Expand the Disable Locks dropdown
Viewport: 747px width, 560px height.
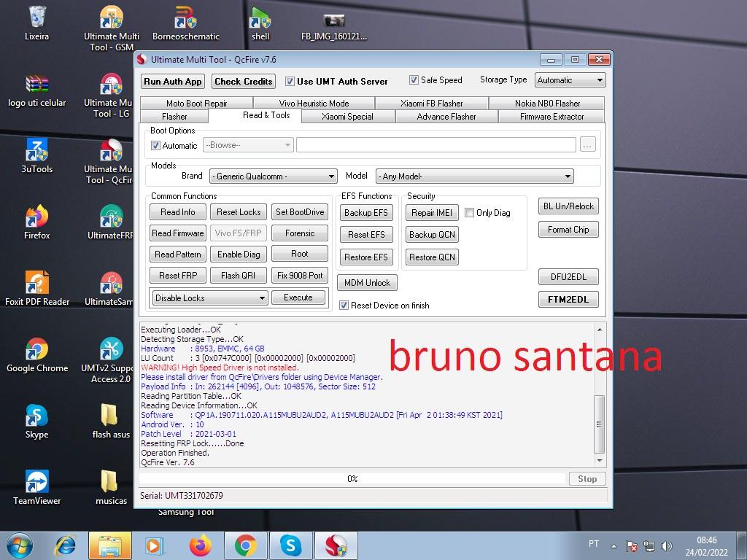click(209, 298)
